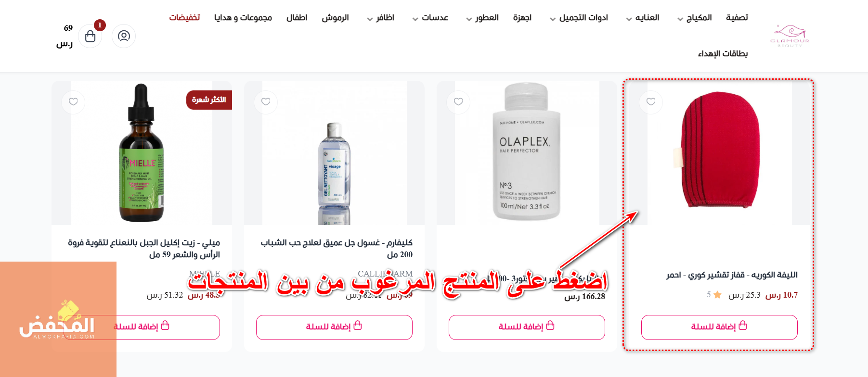The image size is (868, 377).
Task: Open the الليفة الكوريه product title link
Action: 732,275
